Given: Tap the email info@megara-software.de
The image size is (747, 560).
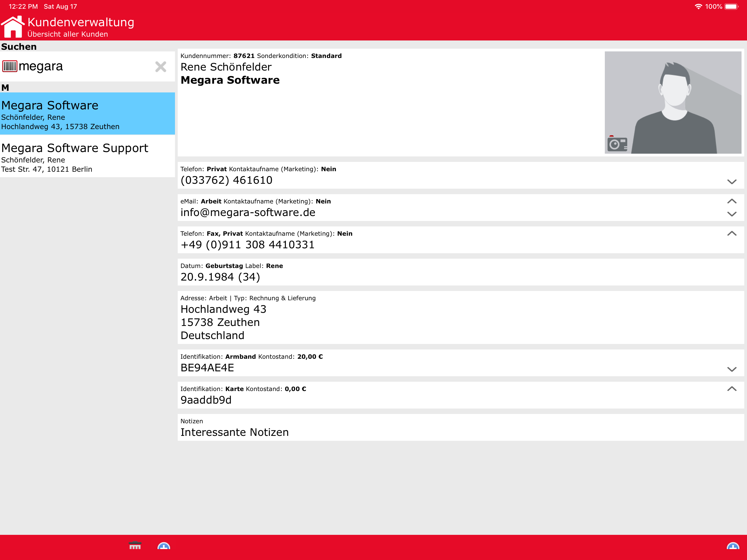Looking at the screenshot, I should [x=248, y=212].
